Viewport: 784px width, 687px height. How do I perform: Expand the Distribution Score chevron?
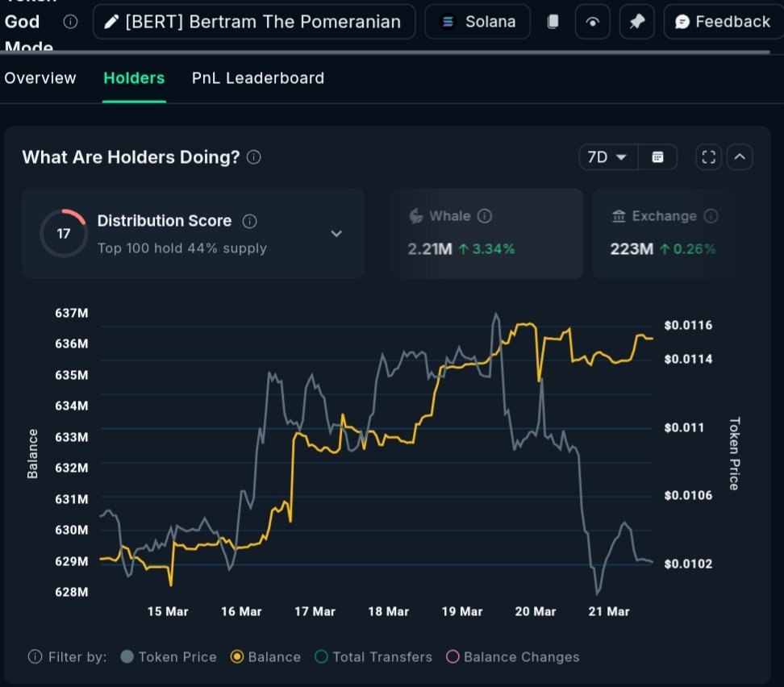click(336, 234)
